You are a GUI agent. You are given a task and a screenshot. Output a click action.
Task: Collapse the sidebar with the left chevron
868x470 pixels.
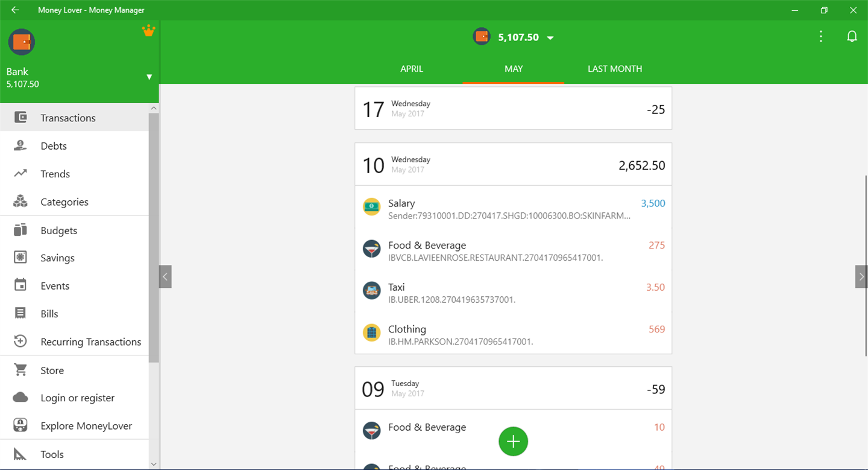pyautogui.click(x=165, y=277)
